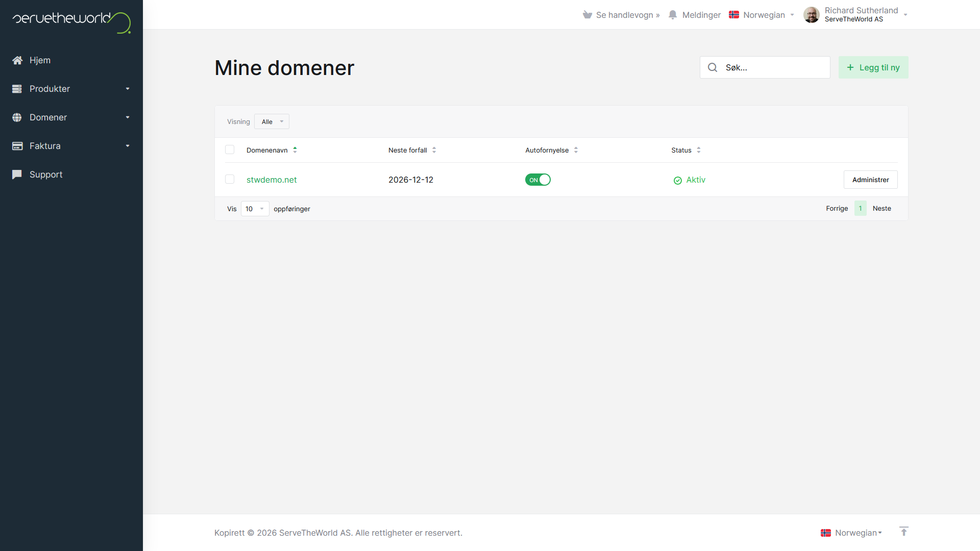This screenshot has width=980, height=551.
Task: Toggle autofornyelse switch for stwdemo.net
Action: click(537, 180)
